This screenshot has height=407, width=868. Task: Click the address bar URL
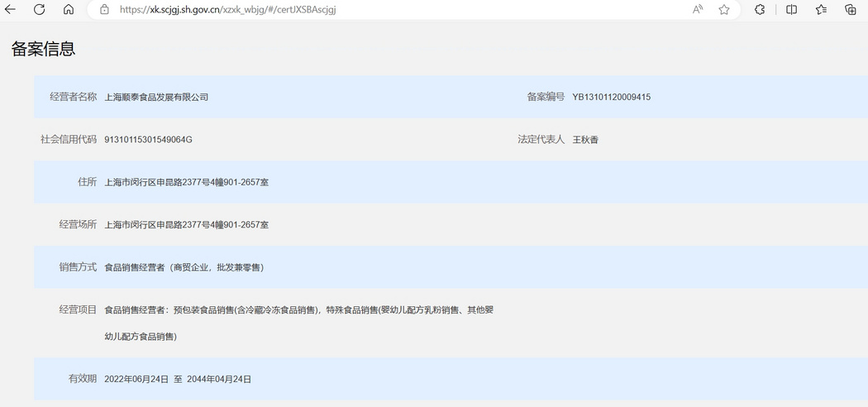[x=227, y=9]
